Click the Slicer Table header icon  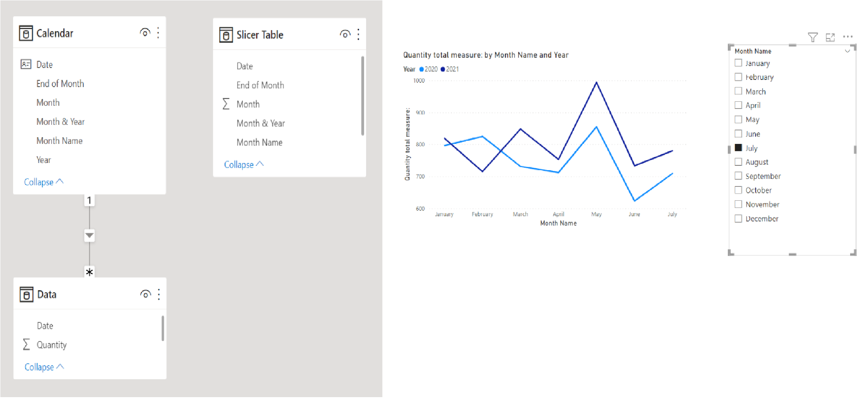(226, 35)
